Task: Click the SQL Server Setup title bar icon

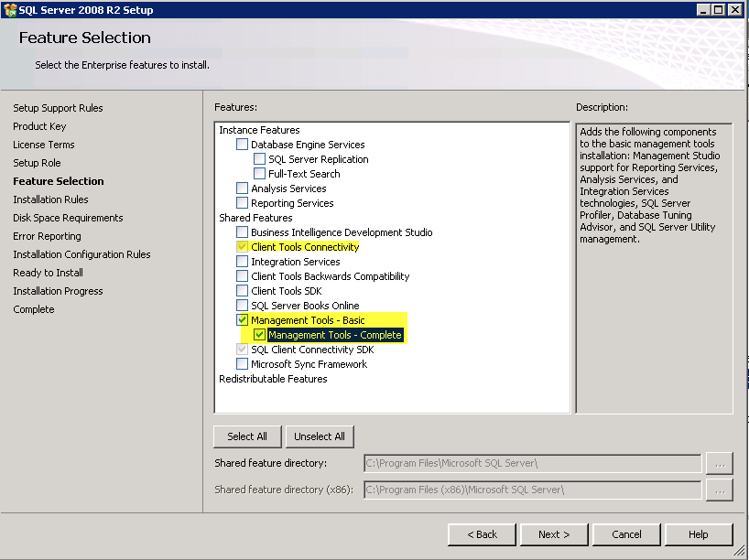Action: click(x=9, y=9)
